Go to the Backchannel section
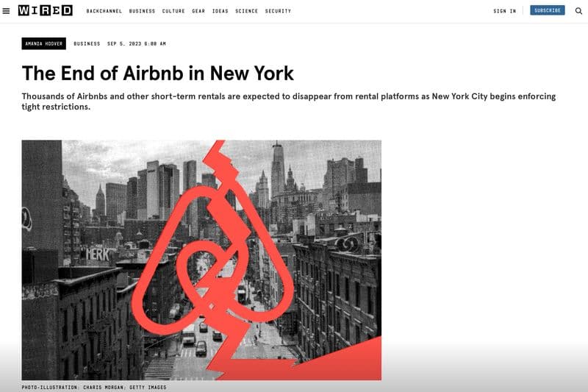 (x=104, y=11)
